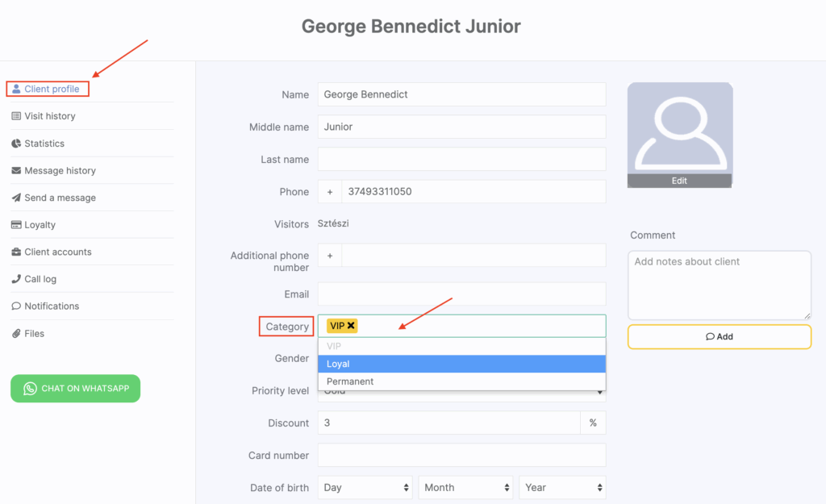The height and width of the screenshot is (504, 826).
Task: Click the Statistics pie chart icon
Action: tap(16, 144)
